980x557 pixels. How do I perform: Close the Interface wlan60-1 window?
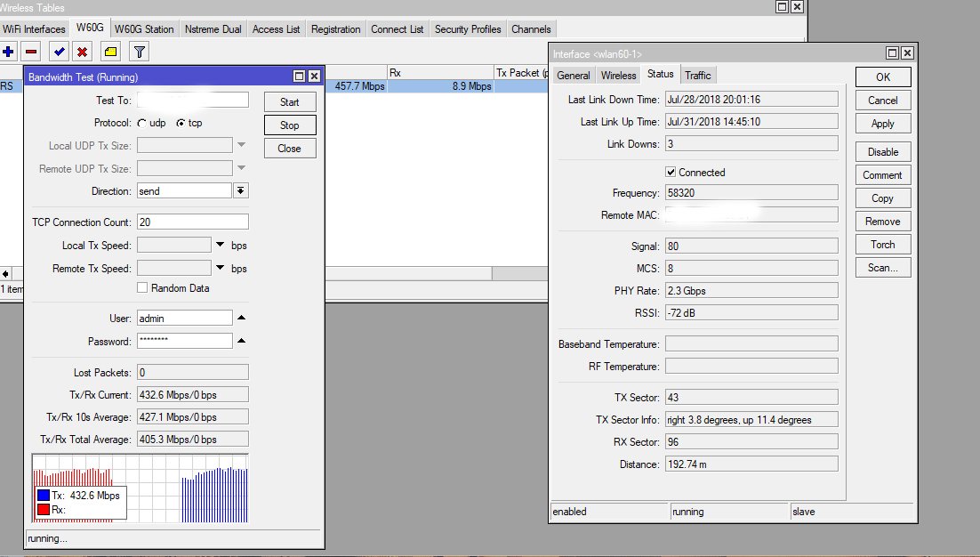tap(907, 53)
